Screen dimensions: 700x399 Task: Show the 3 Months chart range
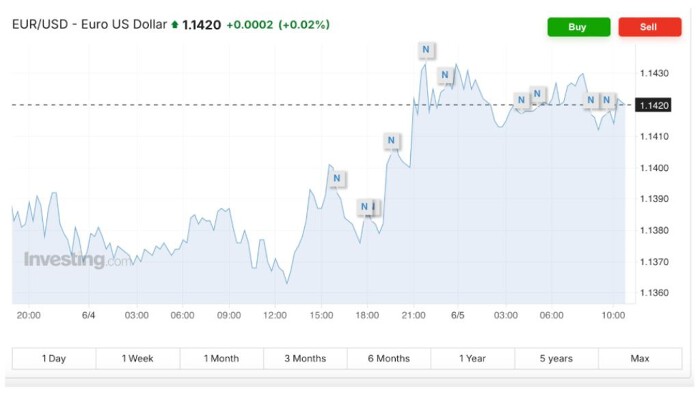click(305, 358)
